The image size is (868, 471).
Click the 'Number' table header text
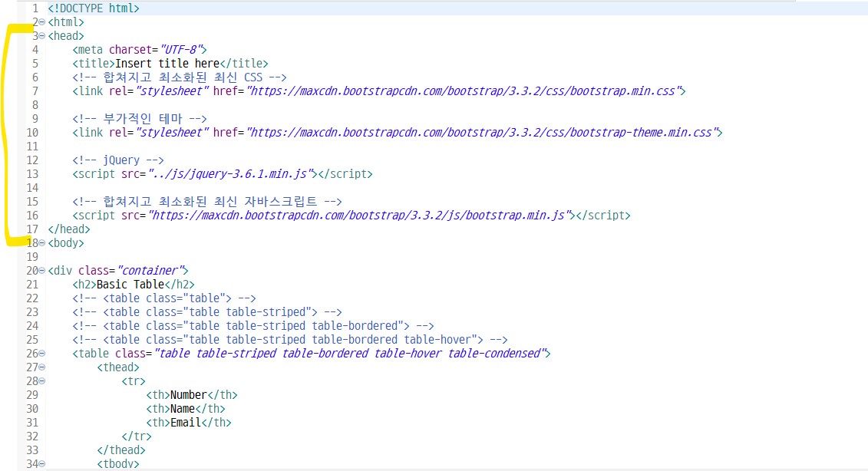[x=188, y=394]
